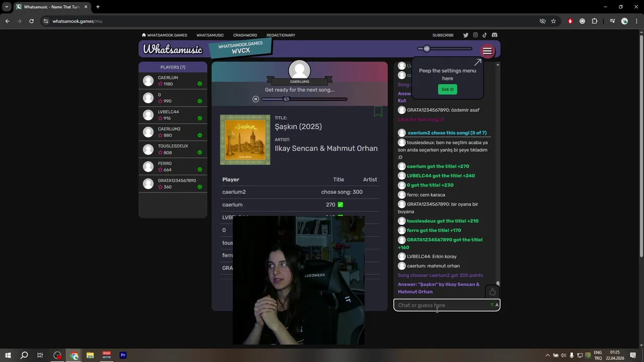This screenshot has height=362, width=644.
Task: Click the Got it! button
Action: click(447, 89)
